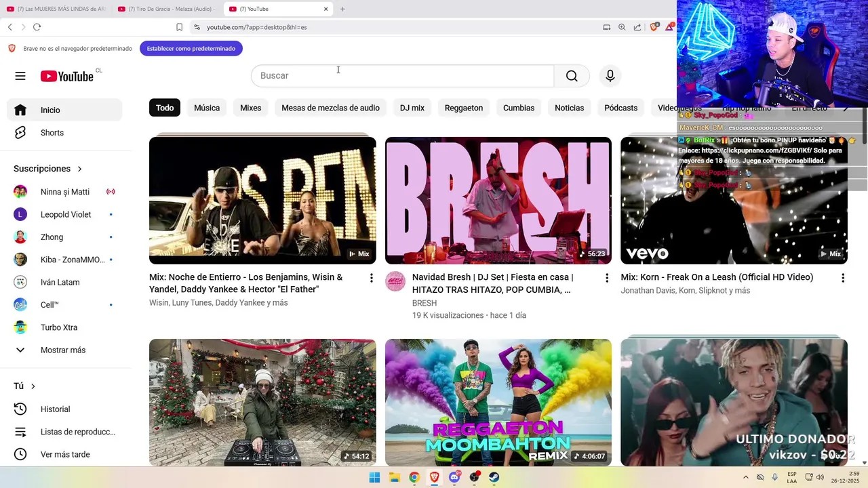
Task: Open a new browser tab
Action: click(342, 9)
